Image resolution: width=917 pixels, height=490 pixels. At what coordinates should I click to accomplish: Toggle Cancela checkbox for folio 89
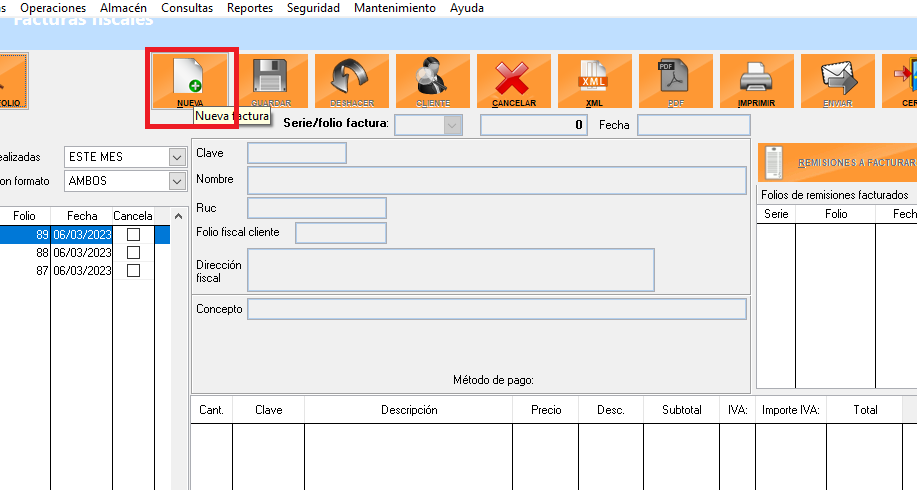point(133,234)
